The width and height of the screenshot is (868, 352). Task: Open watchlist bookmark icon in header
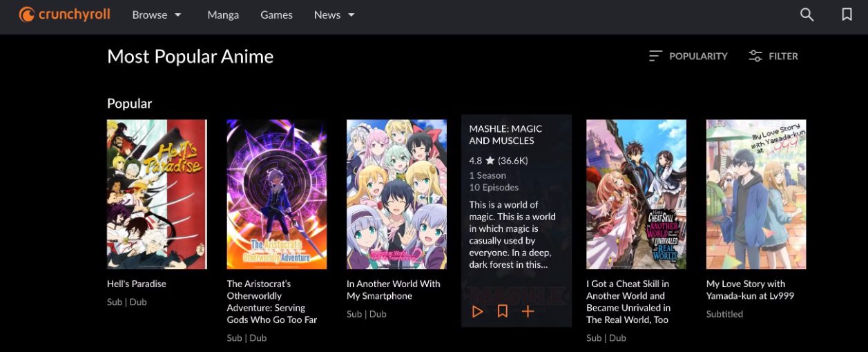click(847, 14)
